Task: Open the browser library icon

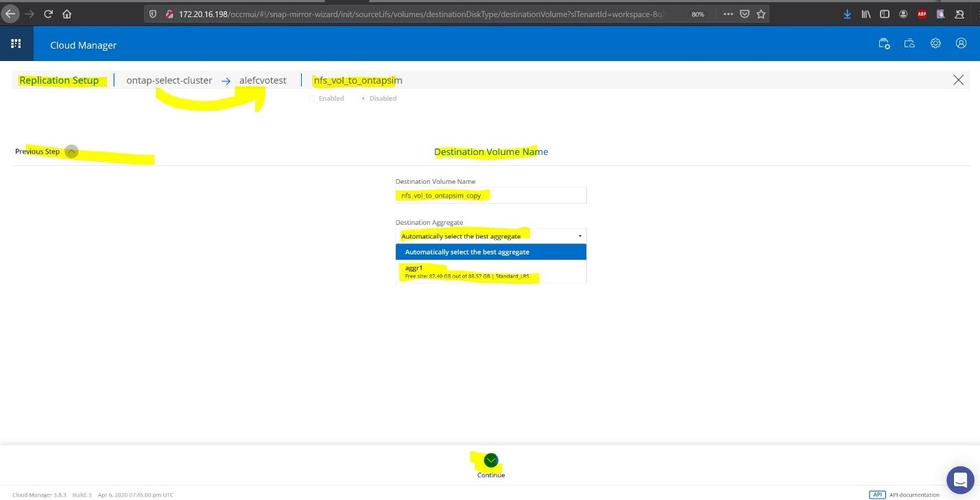Action: [866, 14]
